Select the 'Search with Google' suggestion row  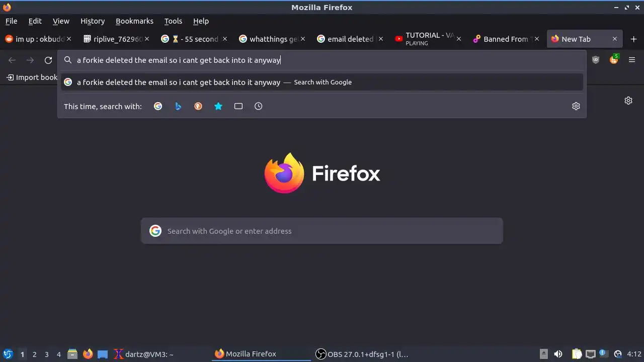322,82
